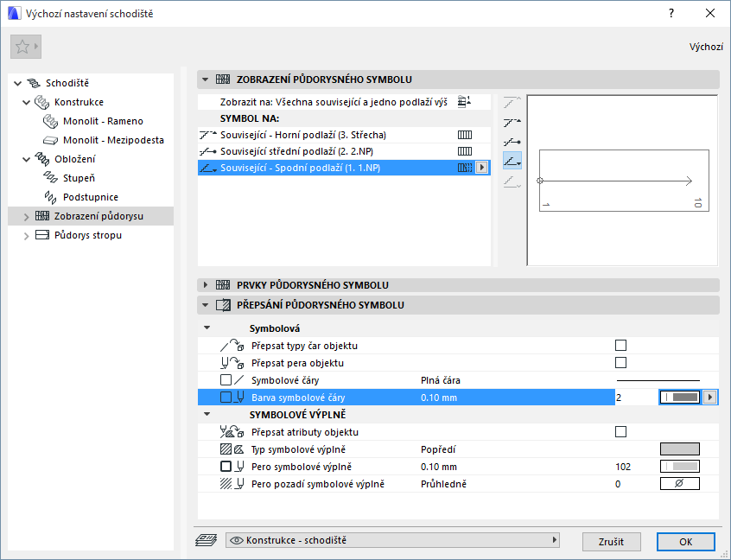The height and width of the screenshot is (560, 731).
Task: Open the dialog help question mark
Action: 671,13
